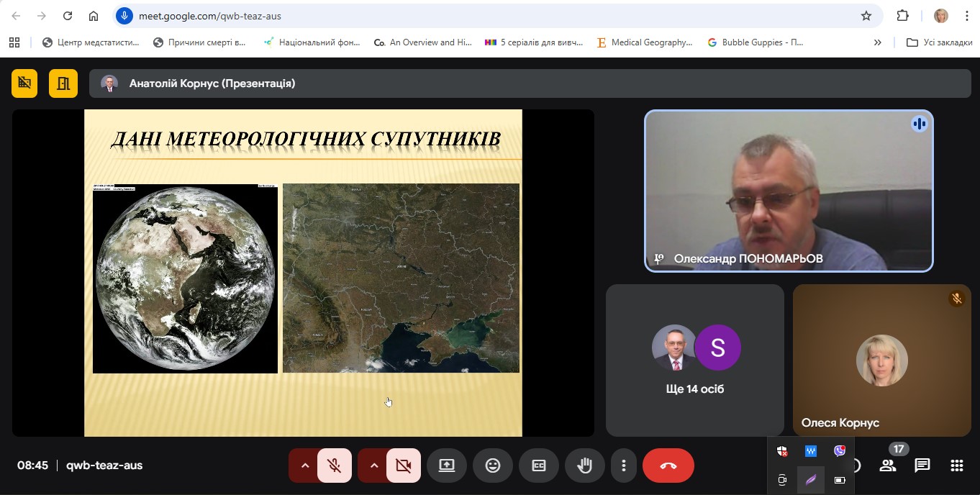Leave the call with red hang-up button
Viewport: 980px width, 495px height.
[x=668, y=466]
